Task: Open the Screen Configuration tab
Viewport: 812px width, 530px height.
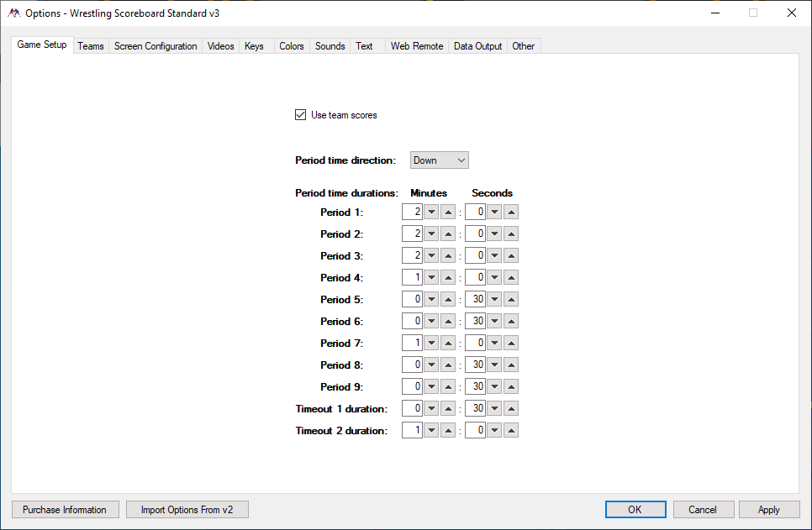Action: tap(156, 46)
